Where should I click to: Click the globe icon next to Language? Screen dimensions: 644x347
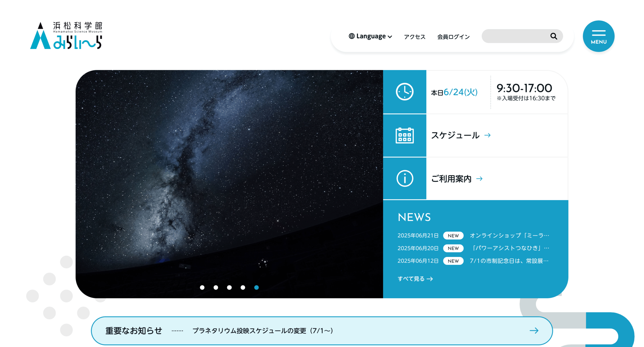[351, 36]
